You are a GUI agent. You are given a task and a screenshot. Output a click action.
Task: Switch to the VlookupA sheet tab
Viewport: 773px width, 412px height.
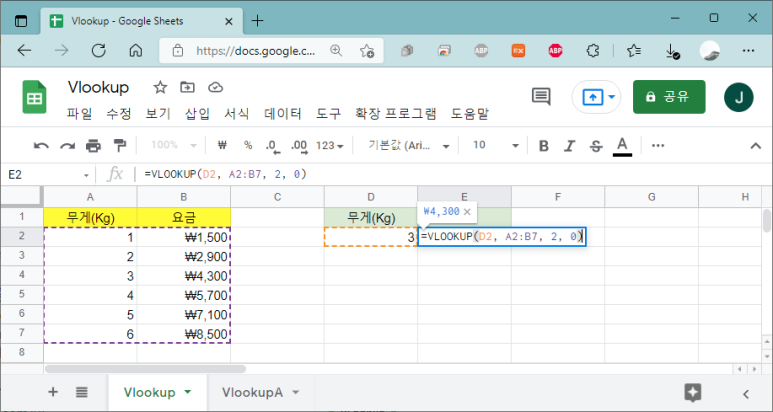click(x=252, y=392)
